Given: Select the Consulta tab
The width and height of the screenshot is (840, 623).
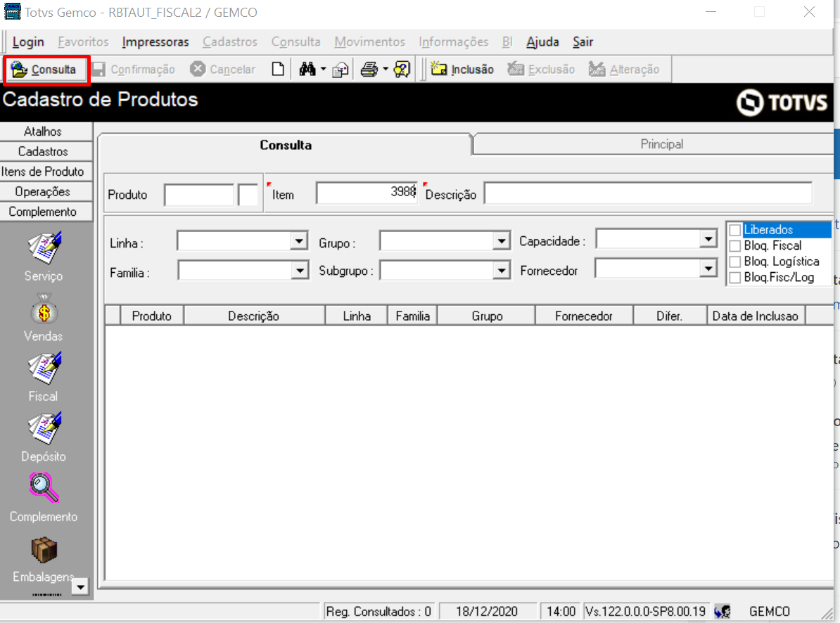Looking at the screenshot, I should pos(285,145).
